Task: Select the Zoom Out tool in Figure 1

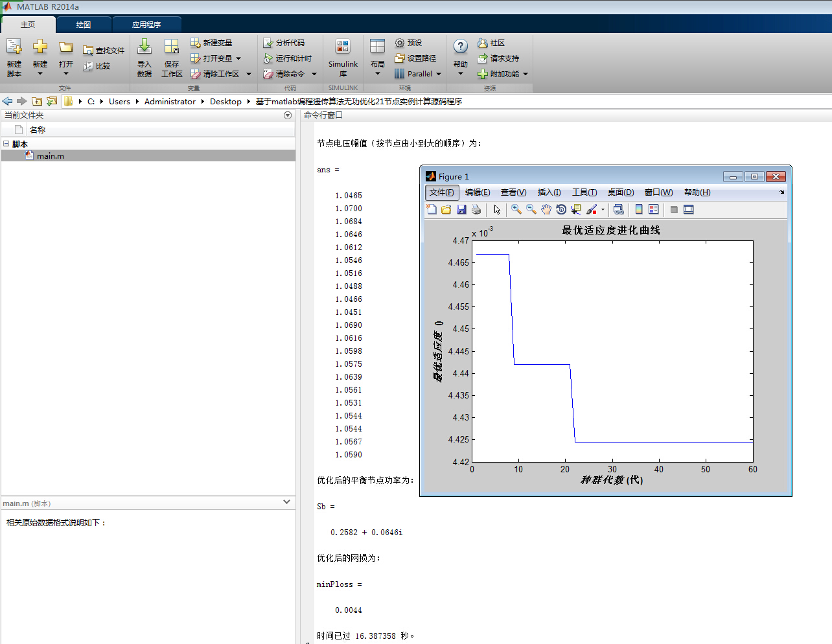Action: click(x=531, y=209)
